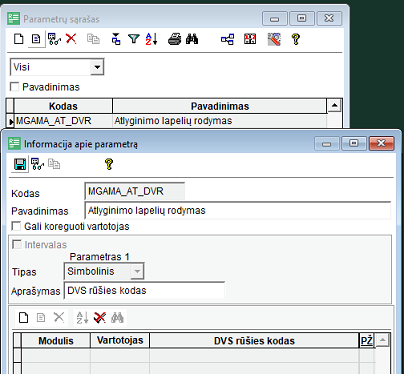This screenshot has height=374, width=404.
Task: Maximize the Informacija apie parametrą window
Action: [x=354, y=143]
